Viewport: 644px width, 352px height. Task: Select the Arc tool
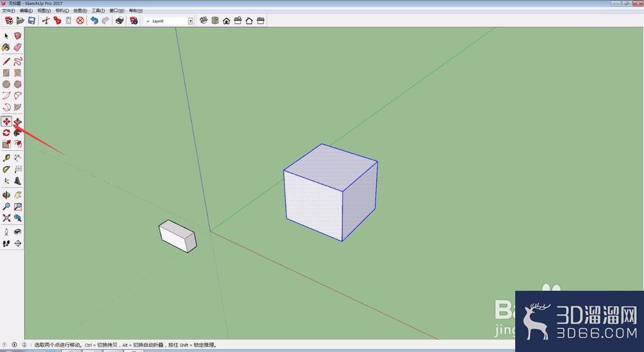click(x=6, y=96)
